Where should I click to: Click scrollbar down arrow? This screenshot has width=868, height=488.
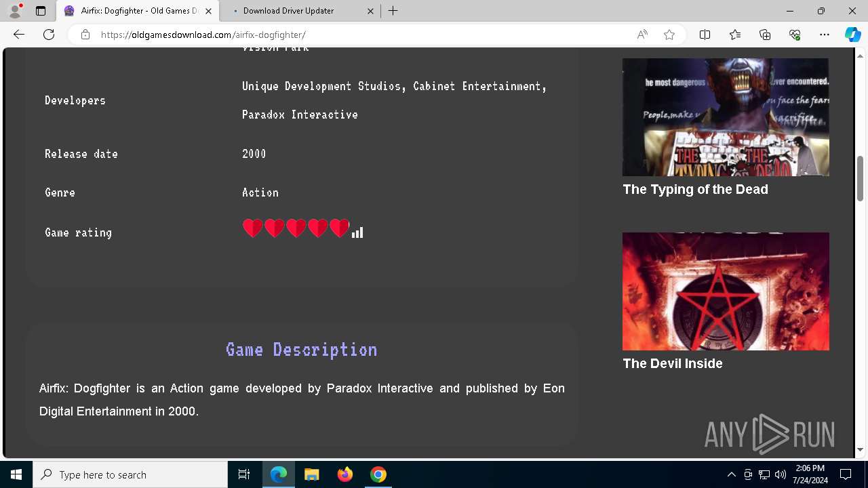click(x=860, y=450)
